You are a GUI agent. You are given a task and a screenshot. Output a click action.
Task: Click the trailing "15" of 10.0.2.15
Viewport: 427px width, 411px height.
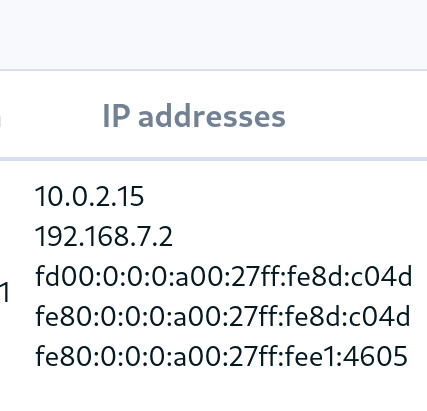131,196
